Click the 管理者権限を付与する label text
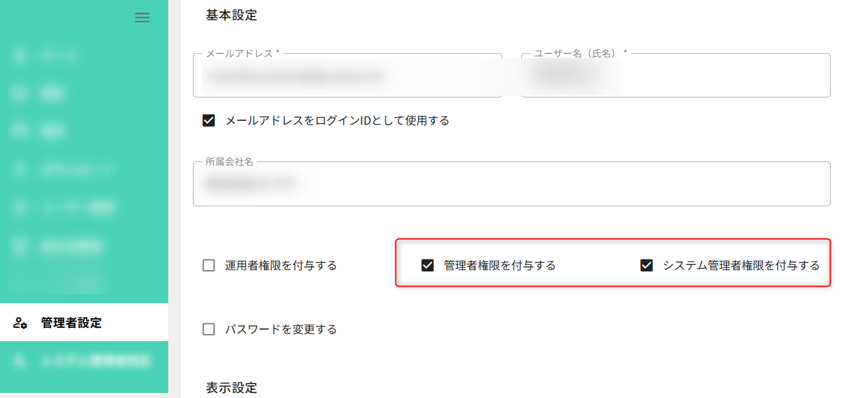The width and height of the screenshot is (868, 398). point(500,265)
